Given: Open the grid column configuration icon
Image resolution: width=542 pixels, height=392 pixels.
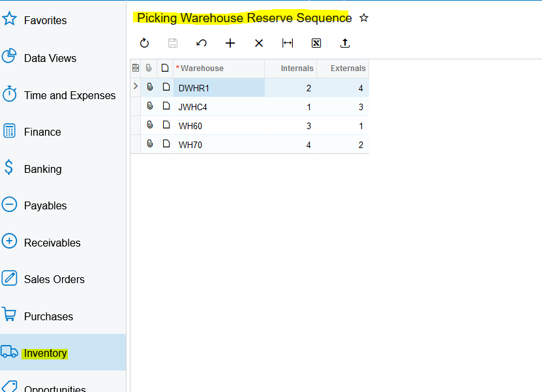Looking at the screenshot, I should [136, 68].
